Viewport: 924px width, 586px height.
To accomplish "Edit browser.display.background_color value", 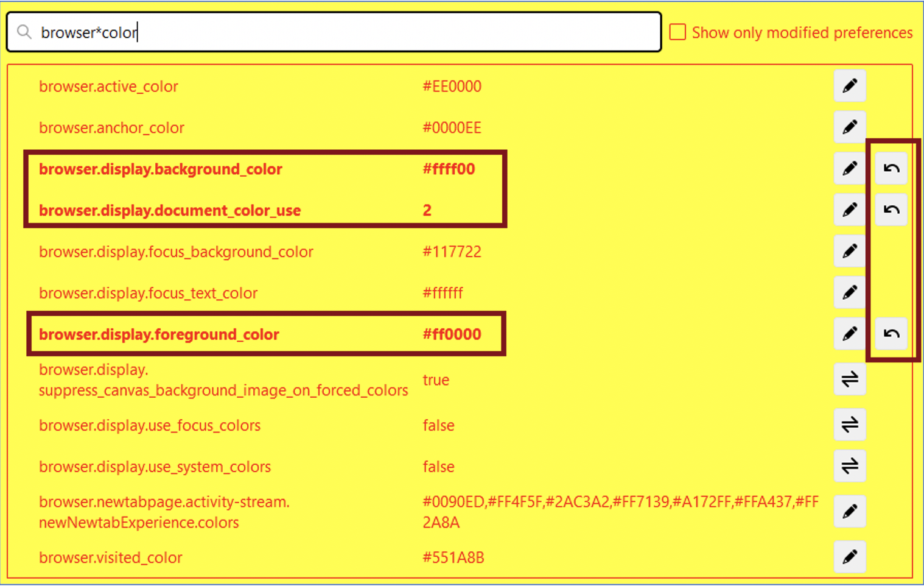I will 850,169.
